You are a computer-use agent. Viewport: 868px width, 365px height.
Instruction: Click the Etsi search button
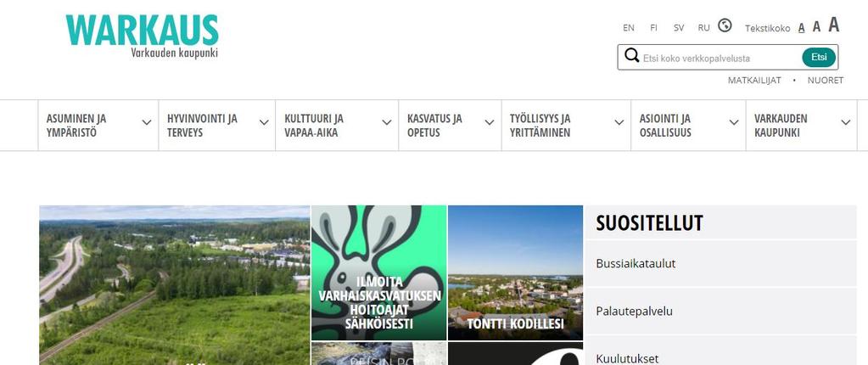point(819,57)
